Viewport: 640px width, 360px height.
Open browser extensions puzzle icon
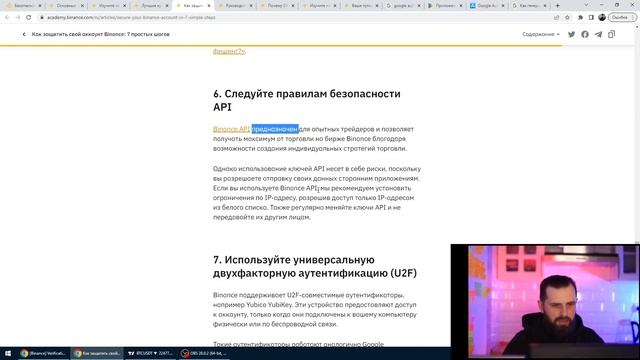[x=580, y=18]
